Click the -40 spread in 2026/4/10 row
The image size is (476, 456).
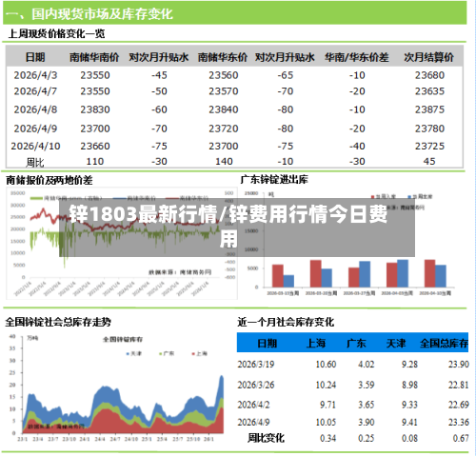[357, 146]
